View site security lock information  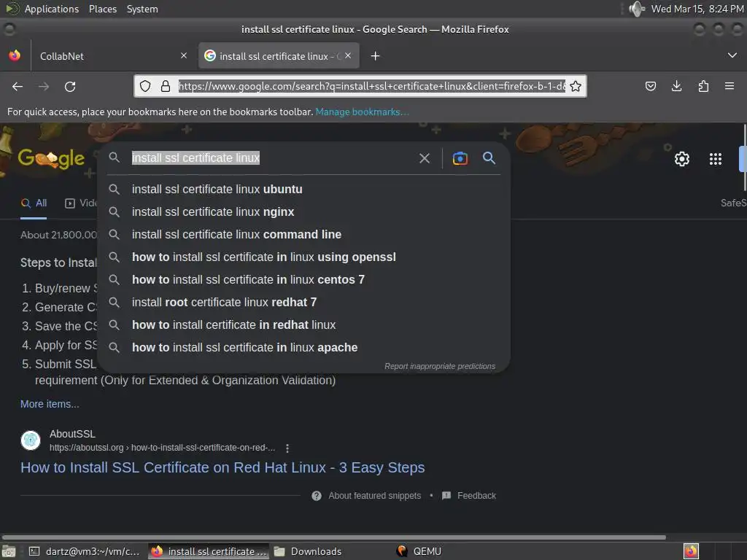(166, 86)
